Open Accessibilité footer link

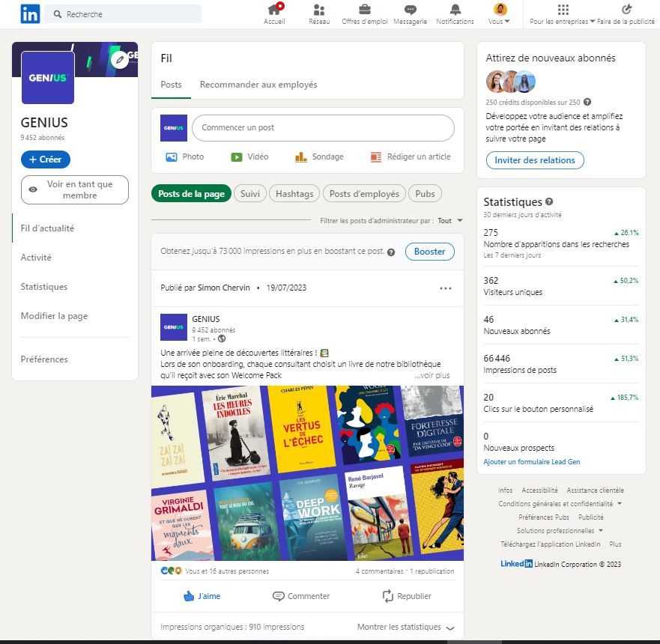[x=539, y=490]
